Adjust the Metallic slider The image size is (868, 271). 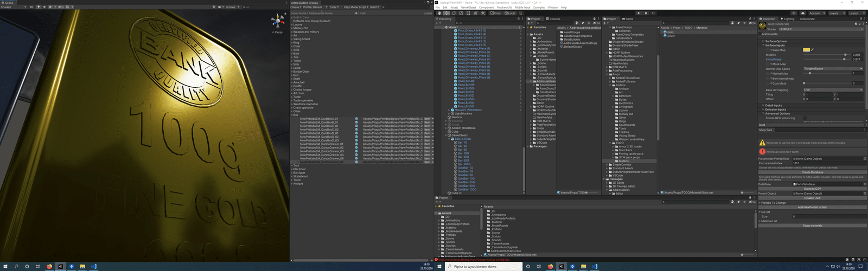(826, 55)
